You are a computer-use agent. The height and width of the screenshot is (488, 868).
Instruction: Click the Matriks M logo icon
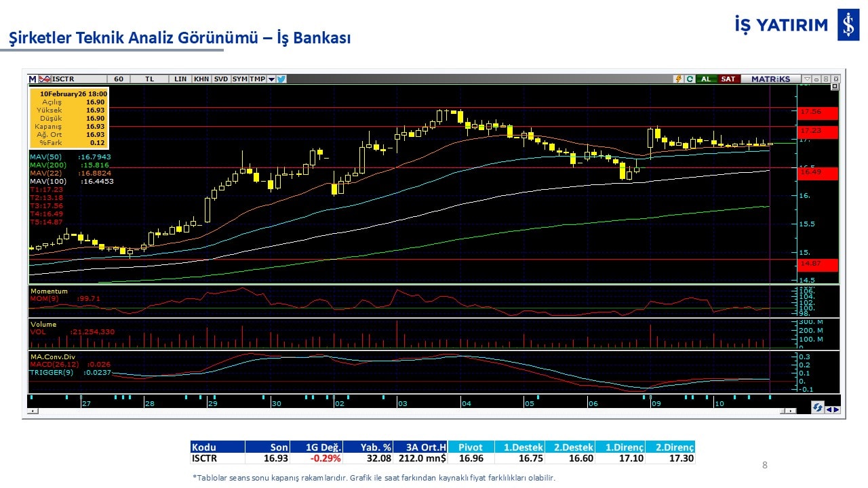(x=33, y=79)
